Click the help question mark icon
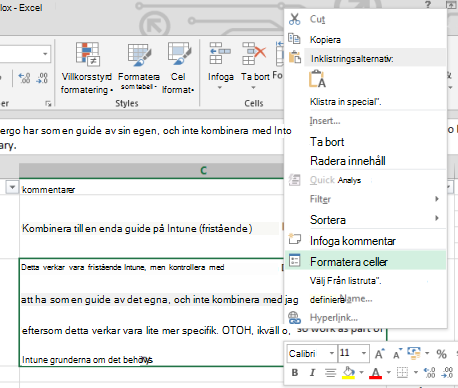 pos(428,4)
